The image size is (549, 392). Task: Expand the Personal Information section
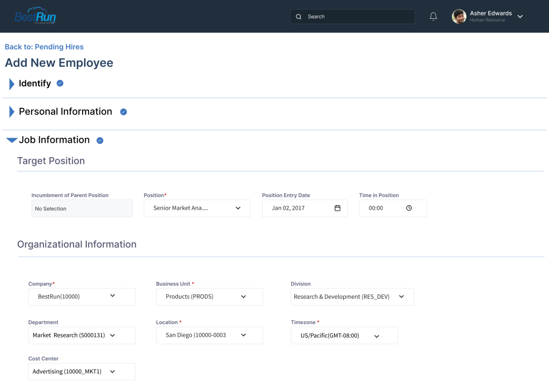point(11,112)
